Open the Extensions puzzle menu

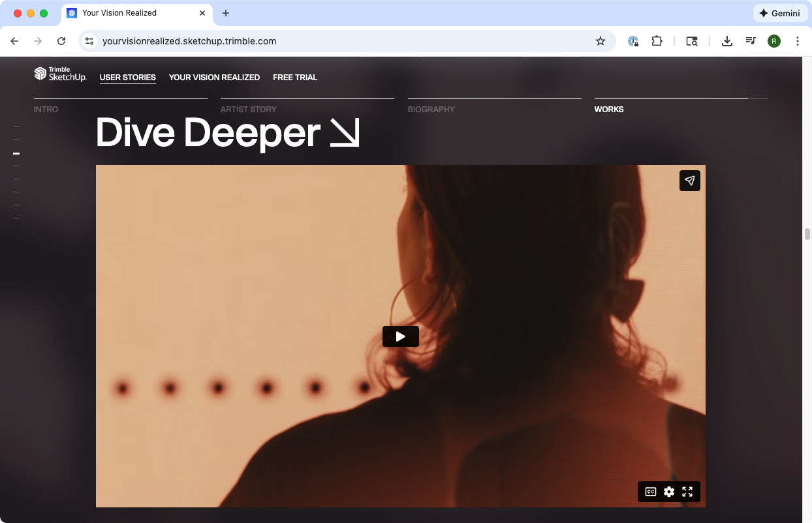(657, 41)
